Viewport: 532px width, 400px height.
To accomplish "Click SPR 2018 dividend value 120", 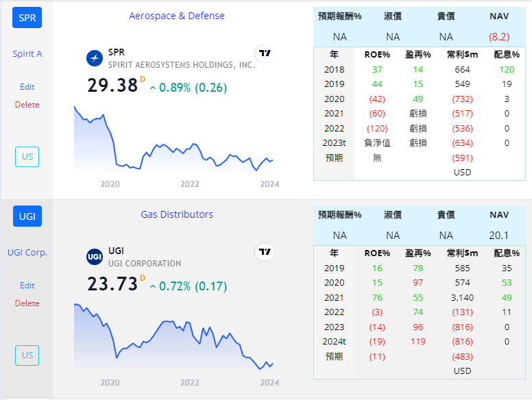I will pyautogui.click(x=507, y=69).
